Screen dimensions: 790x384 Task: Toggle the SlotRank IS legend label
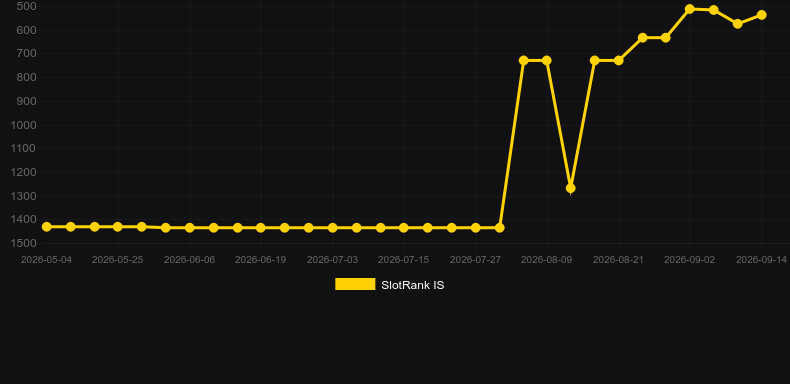coord(413,285)
